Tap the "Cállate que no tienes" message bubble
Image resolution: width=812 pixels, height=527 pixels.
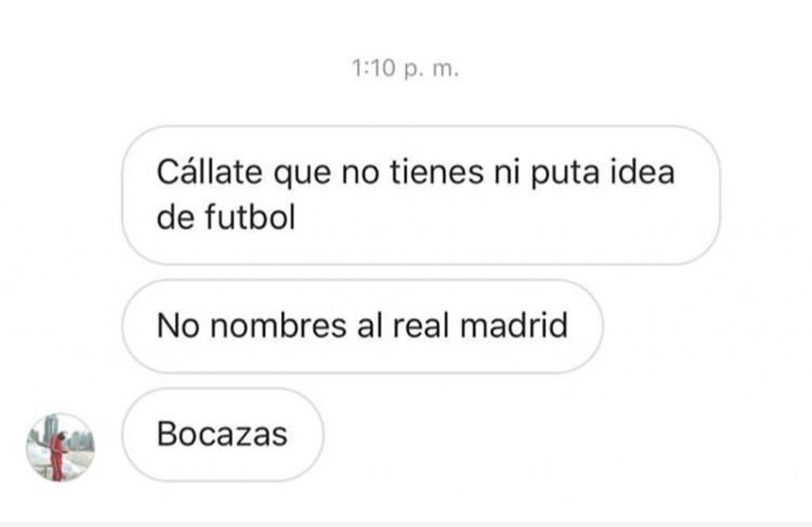421,195
